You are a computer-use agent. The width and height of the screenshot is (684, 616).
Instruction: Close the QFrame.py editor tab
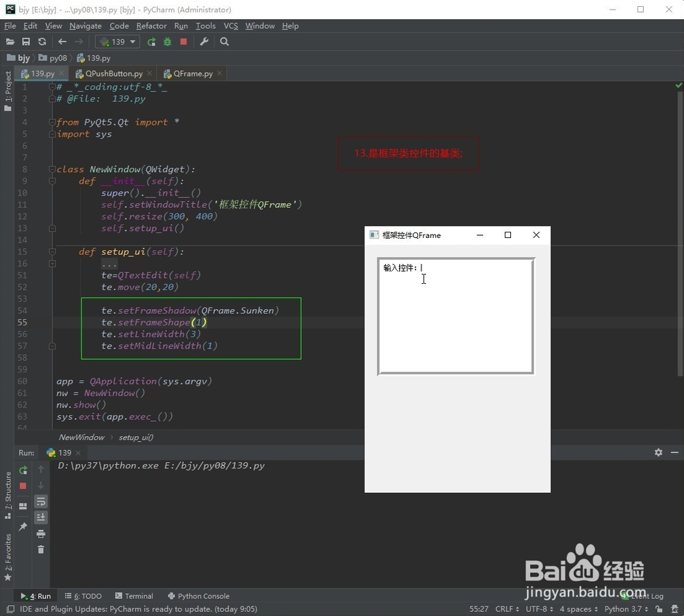pos(220,74)
